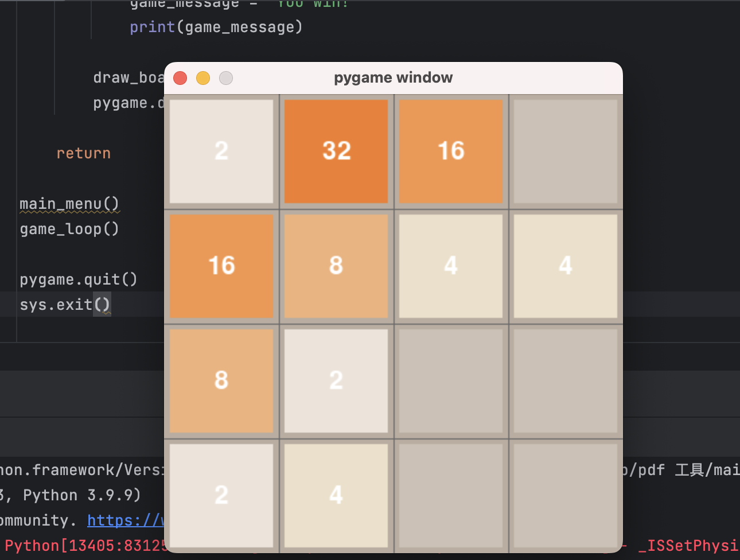Open the https link in the console output
Image resolution: width=740 pixels, height=560 pixels.
point(126,520)
